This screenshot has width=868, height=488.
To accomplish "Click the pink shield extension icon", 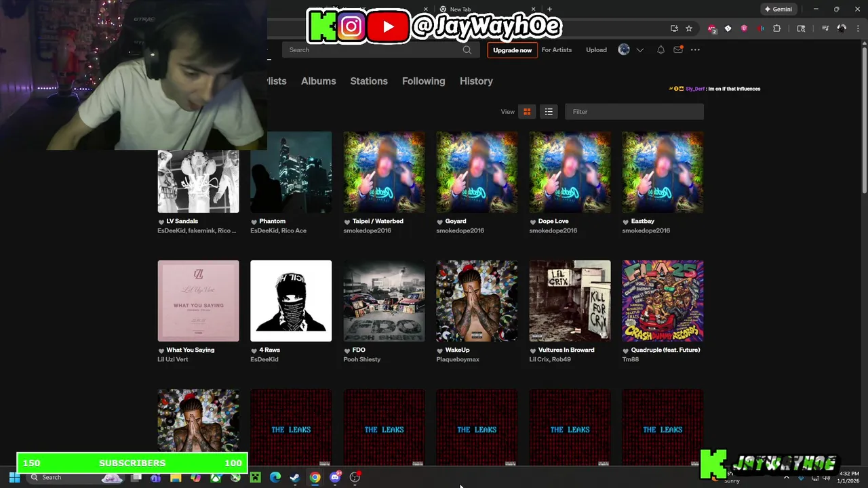I will (744, 28).
